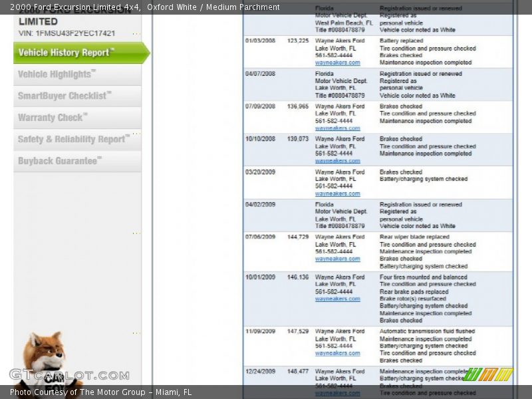
Task: Open the SmartBuyer Checklist tab
Action: [x=77, y=96]
